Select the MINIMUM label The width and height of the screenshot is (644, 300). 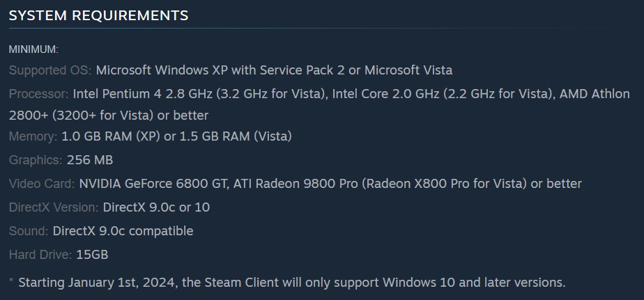pyautogui.click(x=33, y=49)
